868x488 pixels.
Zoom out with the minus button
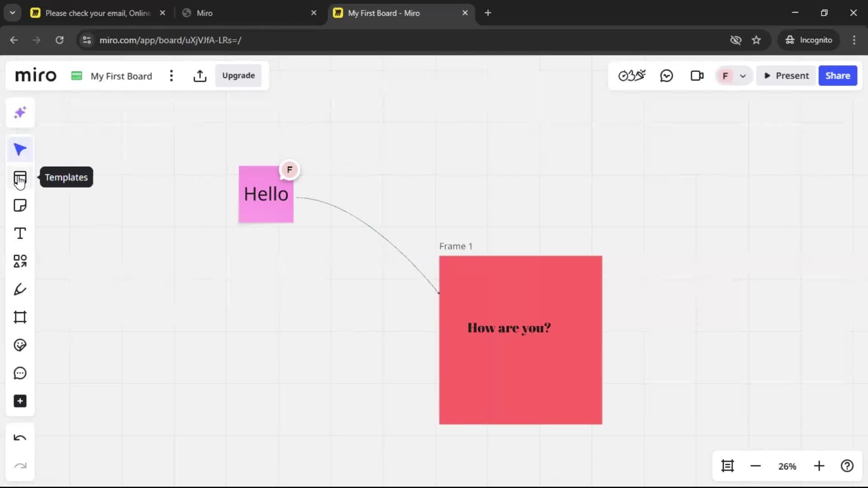click(x=755, y=466)
